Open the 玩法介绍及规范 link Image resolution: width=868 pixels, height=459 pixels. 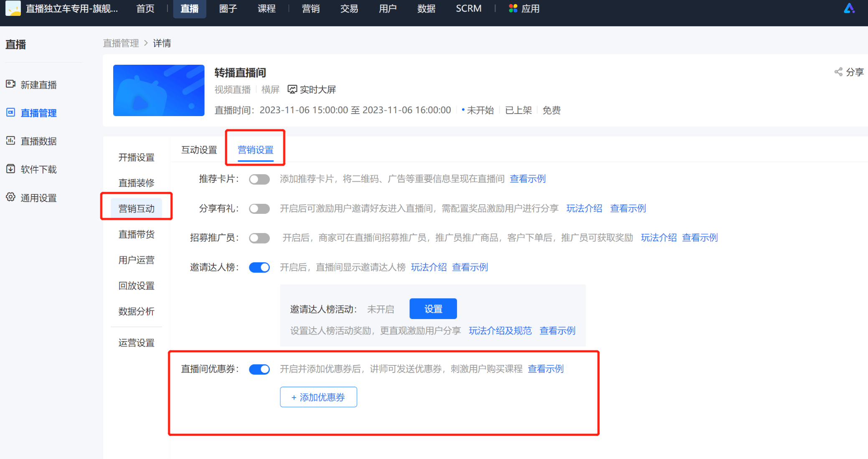click(x=500, y=331)
